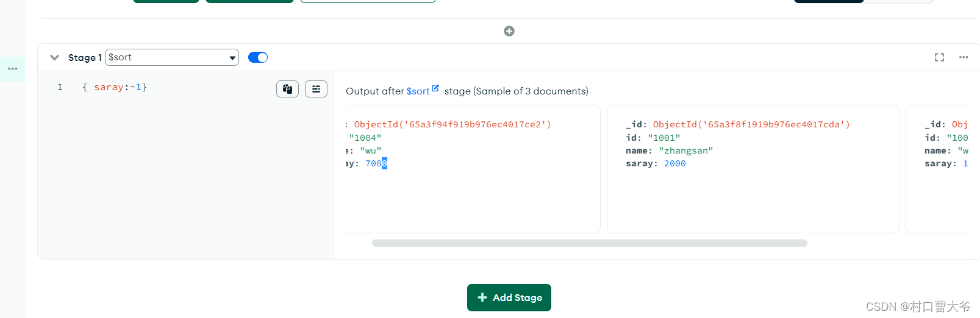Image resolution: width=980 pixels, height=318 pixels.
Task: Disable the Stage 1 toggle switch
Action: click(258, 57)
